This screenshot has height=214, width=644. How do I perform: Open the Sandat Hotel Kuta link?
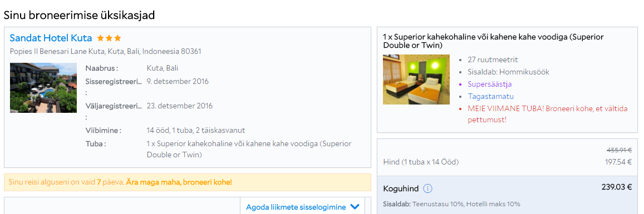(51, 38)
